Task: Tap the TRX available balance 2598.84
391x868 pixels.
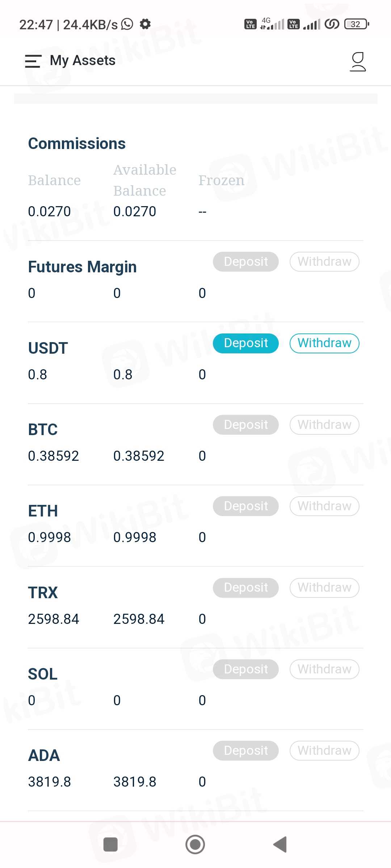Action: [139, 619]
